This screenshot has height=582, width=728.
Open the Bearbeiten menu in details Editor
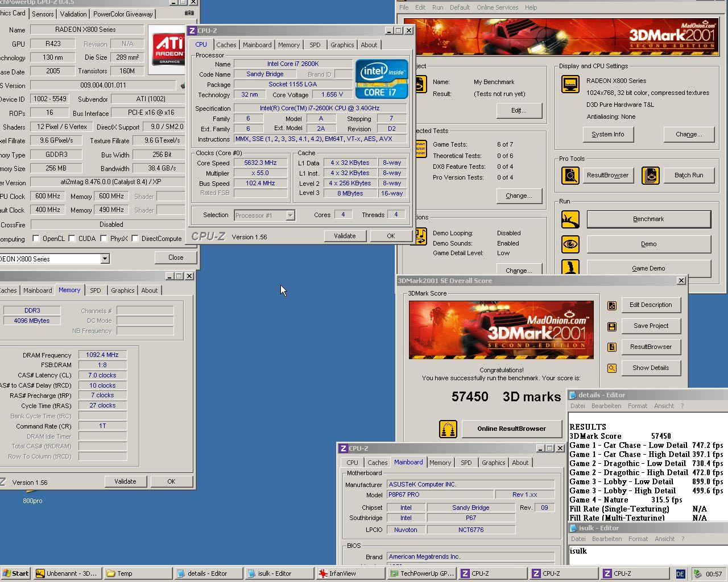point(606,406)
